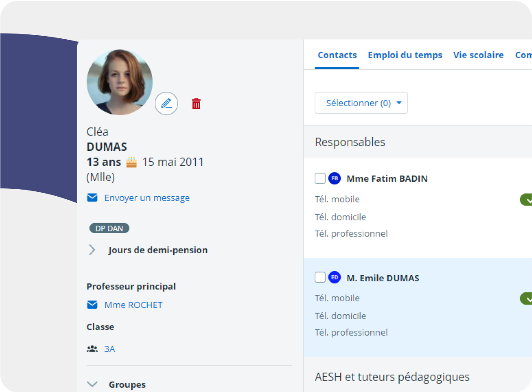Click the Responsables section header
This screenshot has width=532, height=392.
click(350, 142)
